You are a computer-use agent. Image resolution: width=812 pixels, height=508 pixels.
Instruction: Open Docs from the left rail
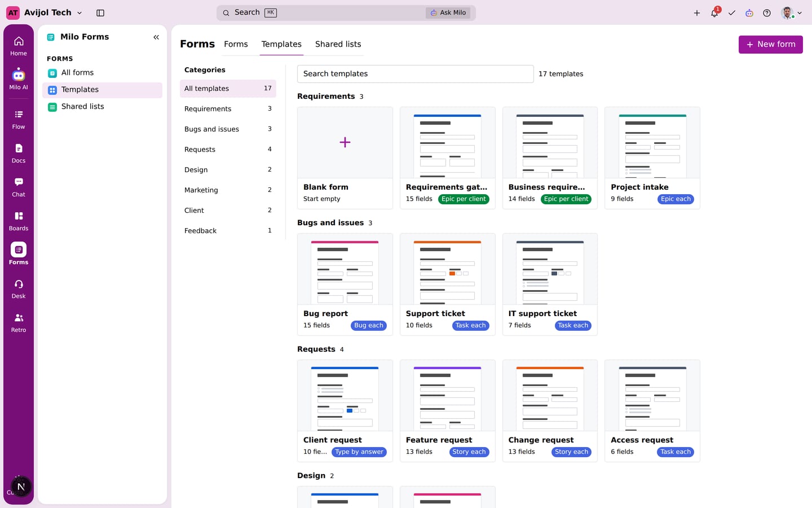(x=19, y=153)
